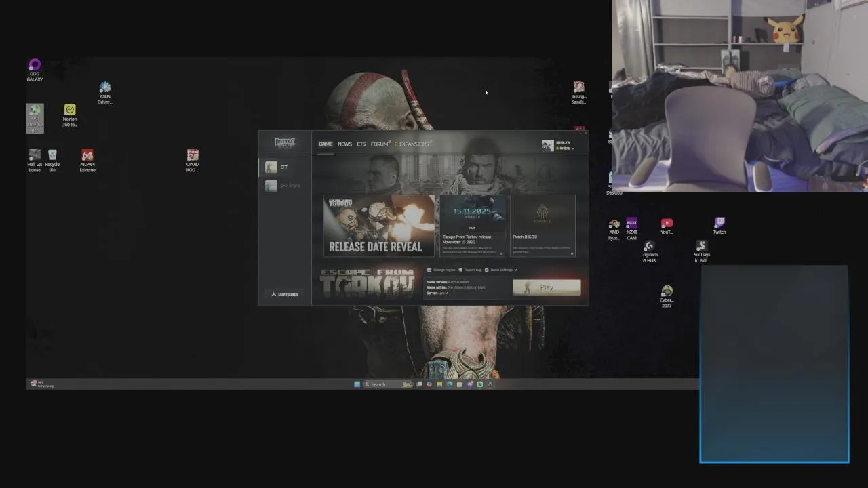Open the Norton 360 desktop shortcut

pyautogui.click(x=70, y=116)
